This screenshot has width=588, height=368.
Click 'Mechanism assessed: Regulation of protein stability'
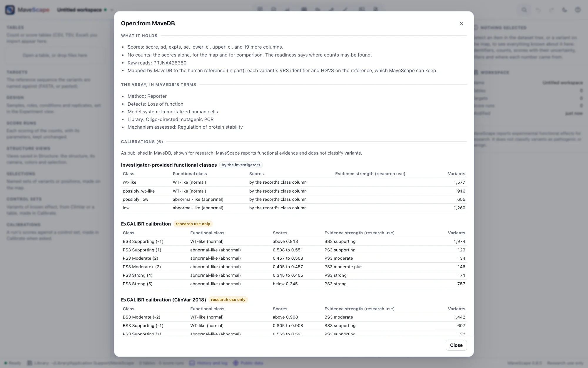[185, 127]
